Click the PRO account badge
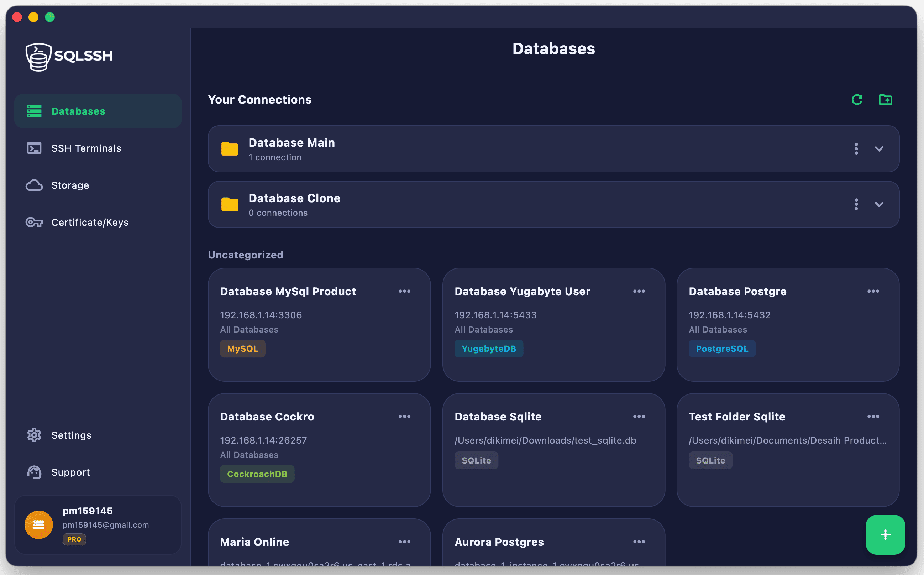Screen dimensions: 924x575 74,539
